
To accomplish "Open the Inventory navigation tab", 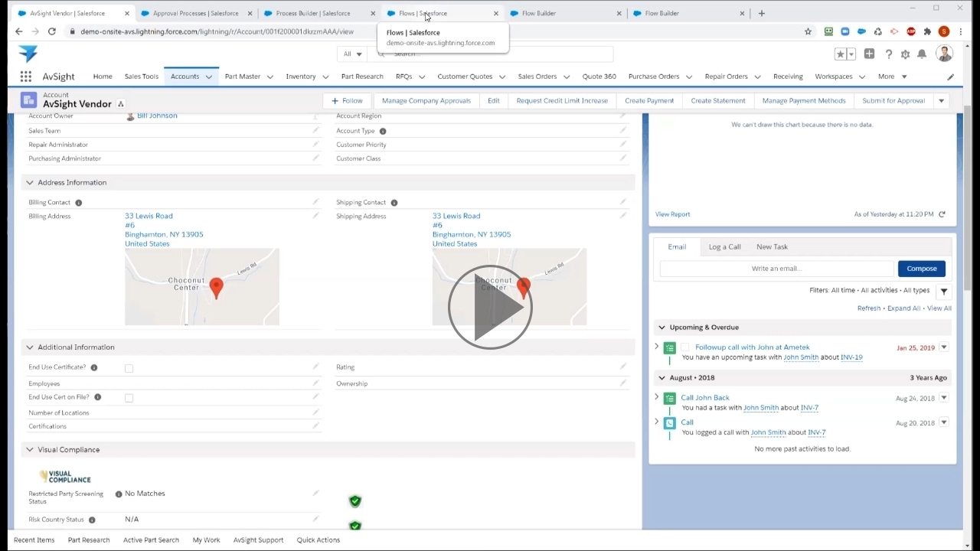I will pyautogui.click(x=300, y=77).
